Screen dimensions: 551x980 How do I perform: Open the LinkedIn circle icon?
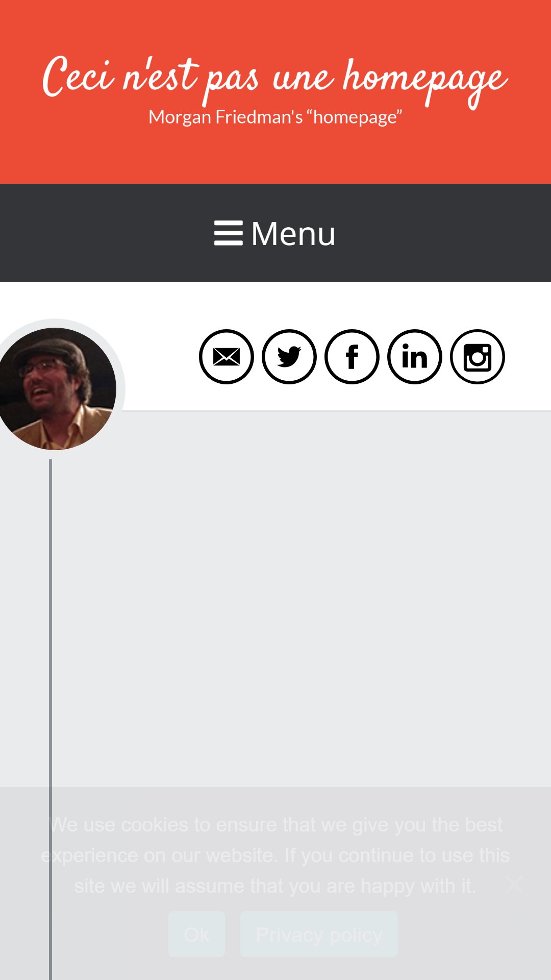[x=415, y=357]
